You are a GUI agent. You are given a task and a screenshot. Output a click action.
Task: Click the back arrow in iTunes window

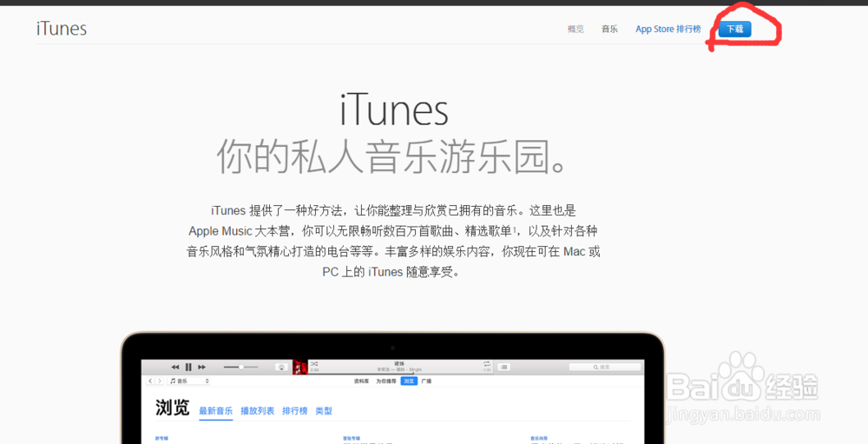pos(150,381)
